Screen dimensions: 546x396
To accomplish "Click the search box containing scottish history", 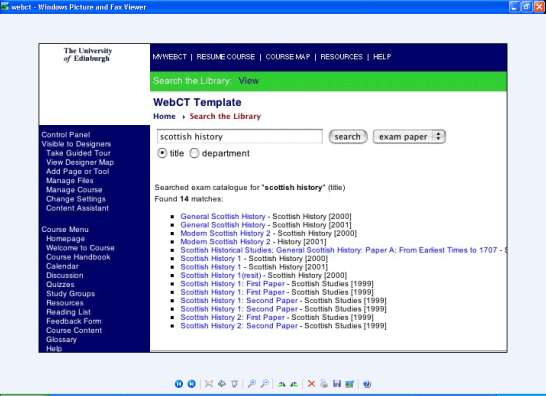I will coord(240,137).
